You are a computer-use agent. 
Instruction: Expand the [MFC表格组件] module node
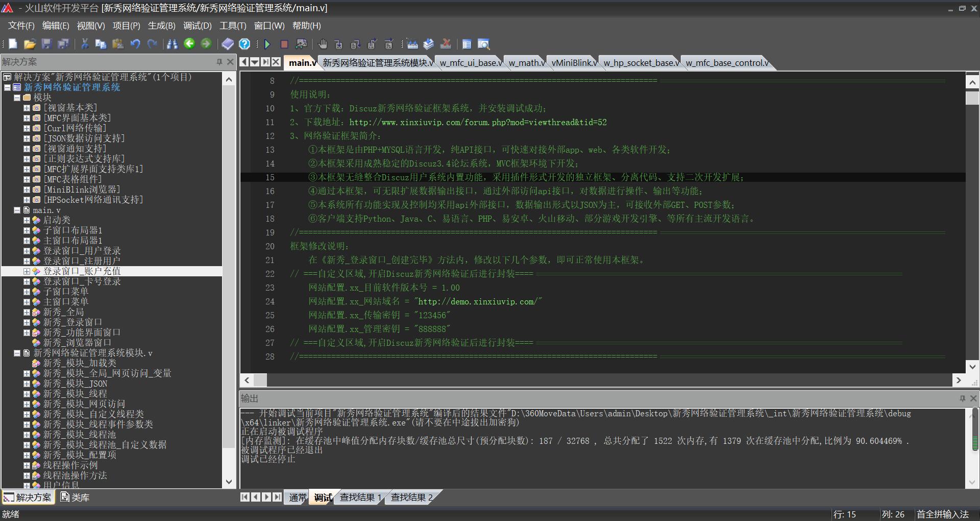[x=27, y=179]
